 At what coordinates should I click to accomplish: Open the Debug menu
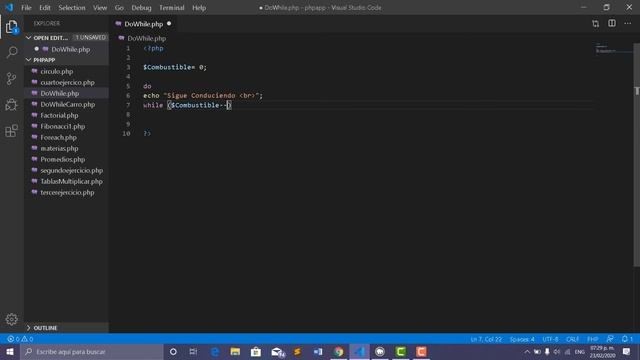click(141, 8)
